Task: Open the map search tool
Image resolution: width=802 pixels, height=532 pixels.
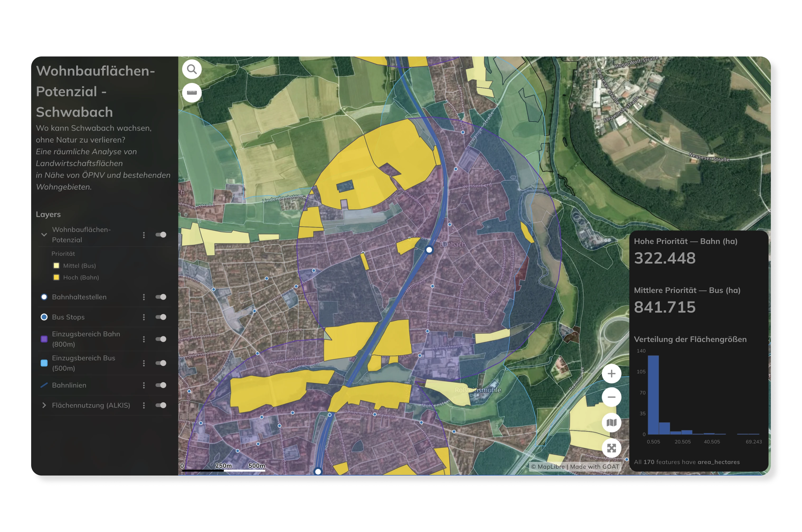Action: coord(192,69)
